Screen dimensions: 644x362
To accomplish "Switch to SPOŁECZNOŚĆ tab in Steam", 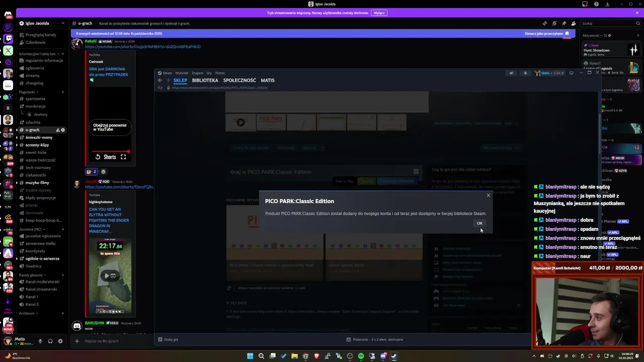I will coord(239,80).
